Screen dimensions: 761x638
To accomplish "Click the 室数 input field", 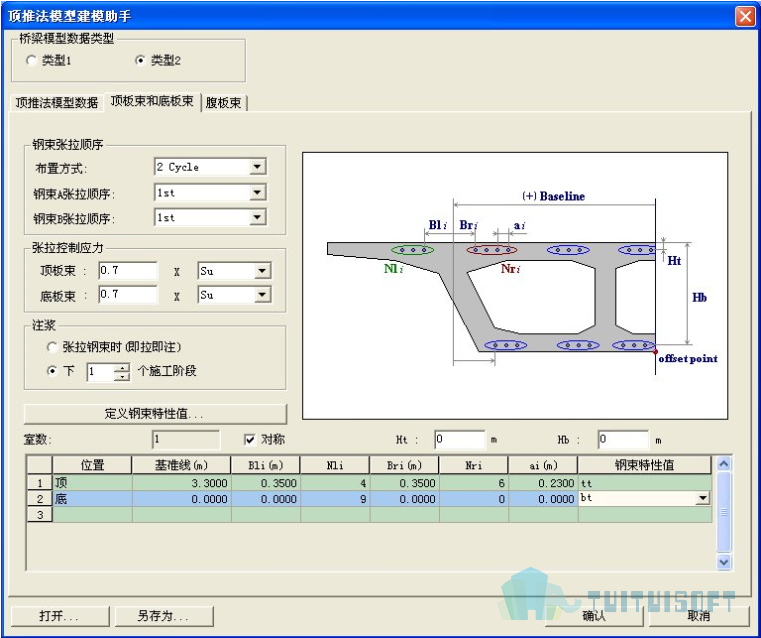I will [x=186, y=440].
